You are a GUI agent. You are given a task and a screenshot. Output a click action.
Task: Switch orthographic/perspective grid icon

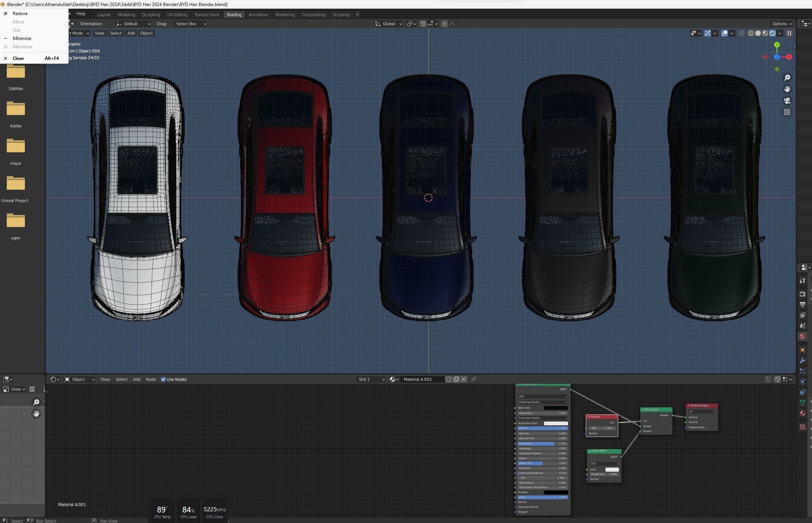[x=787, y=112]
